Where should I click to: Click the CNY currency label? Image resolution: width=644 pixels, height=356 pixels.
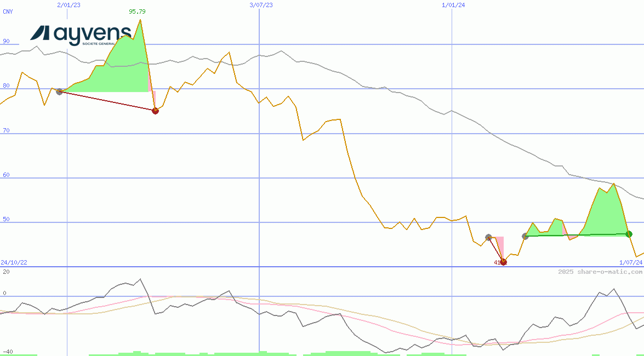point(8,12)
